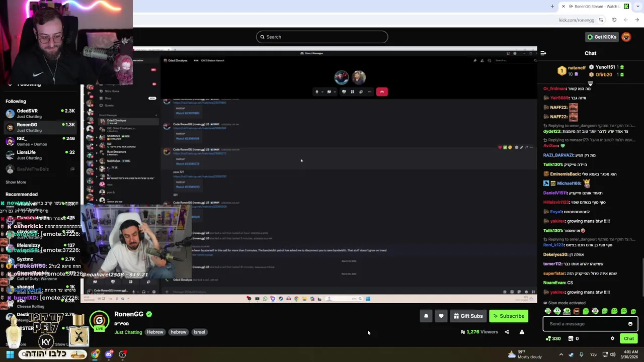Screen dimensions: 644x362
Task: Close the RonenGG Stream tab
Action: pyautogui.click(x=563, y=7)
